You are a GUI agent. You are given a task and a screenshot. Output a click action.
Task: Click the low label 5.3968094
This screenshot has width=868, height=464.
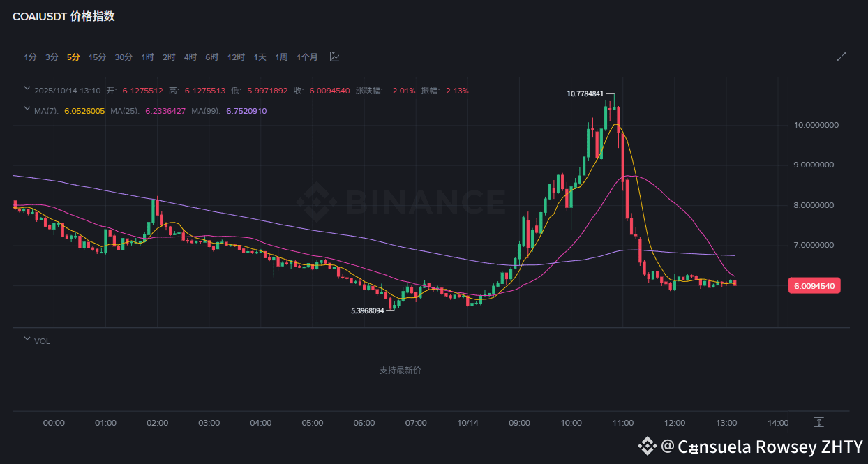[368, 310]
